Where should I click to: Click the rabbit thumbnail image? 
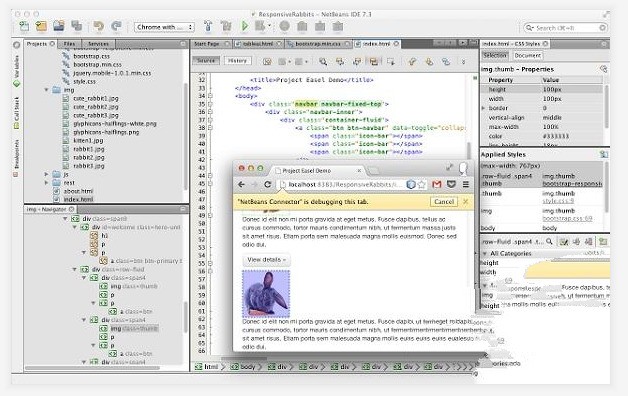click(266, 293)
